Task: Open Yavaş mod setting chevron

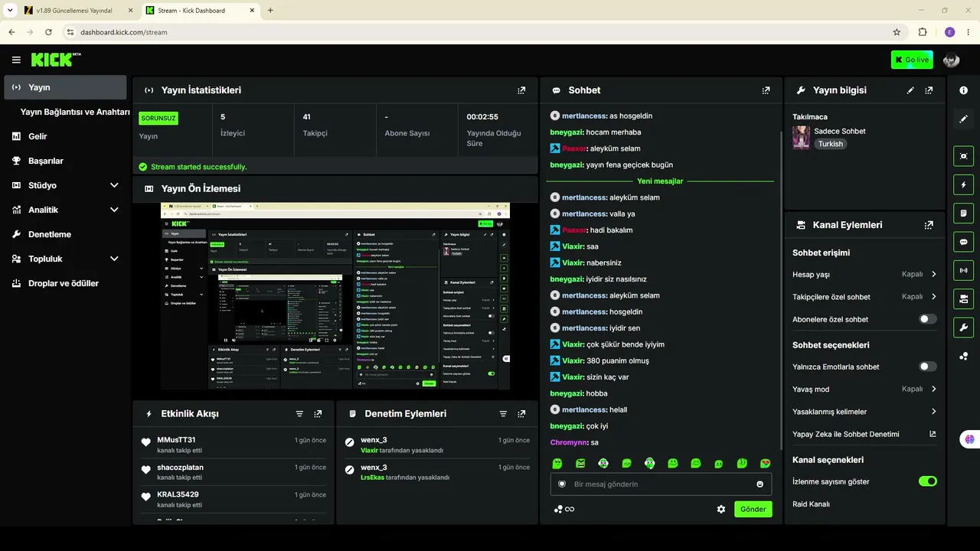Action: (x=934, y=389)
